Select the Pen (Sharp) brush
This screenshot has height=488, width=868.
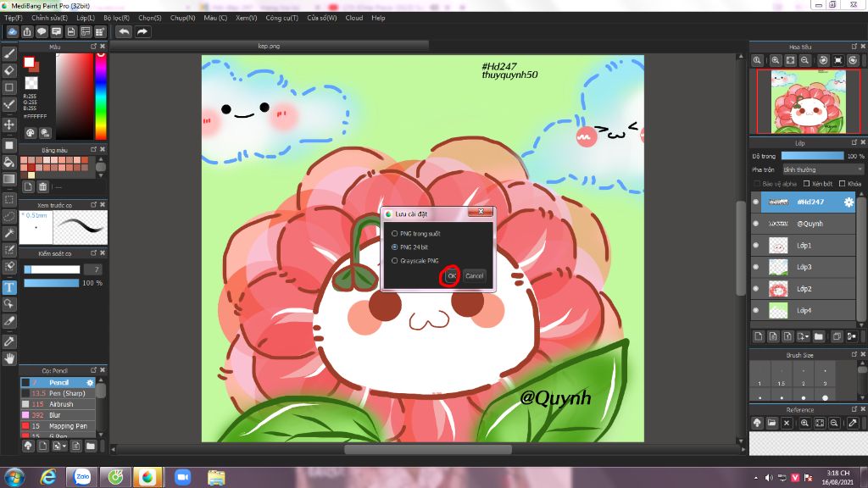[x=58, y=393]
